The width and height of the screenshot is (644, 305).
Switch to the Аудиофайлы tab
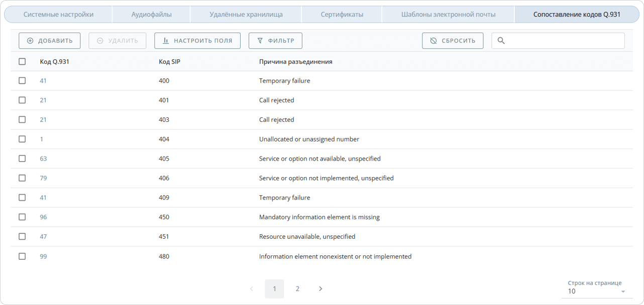(x=151, y=15)
